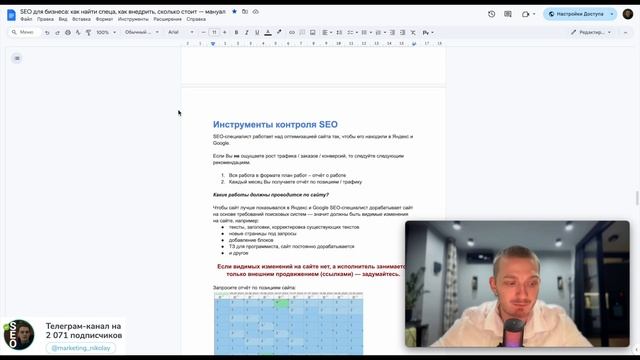
Task: Activate the paint format tool
Action: point(88,32)
